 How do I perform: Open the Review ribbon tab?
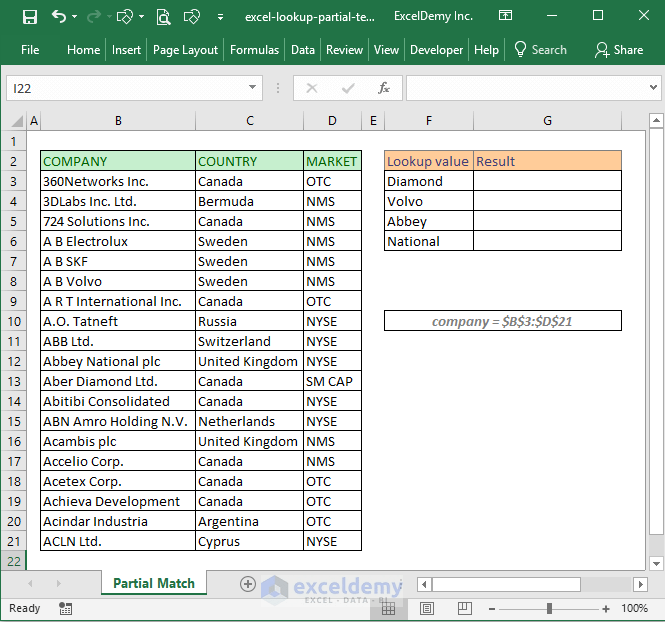pos(344,50)
